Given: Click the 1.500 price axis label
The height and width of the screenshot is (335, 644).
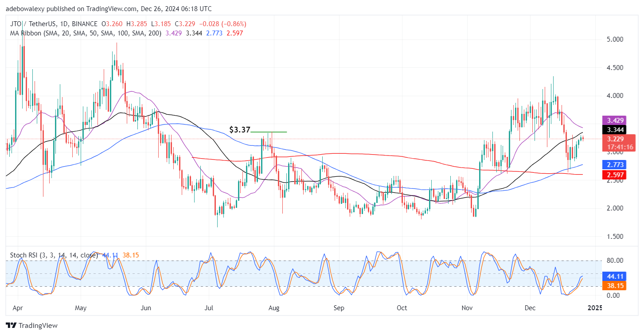Looking at the screenshot, I should click(x=616, y=237).
